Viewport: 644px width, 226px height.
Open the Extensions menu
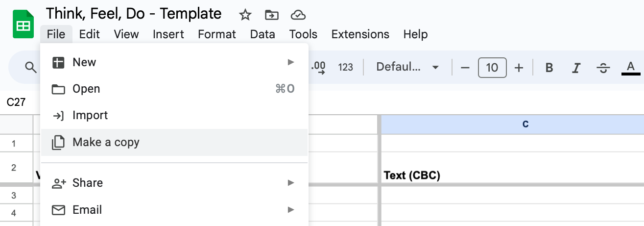[x=360, y=34]
